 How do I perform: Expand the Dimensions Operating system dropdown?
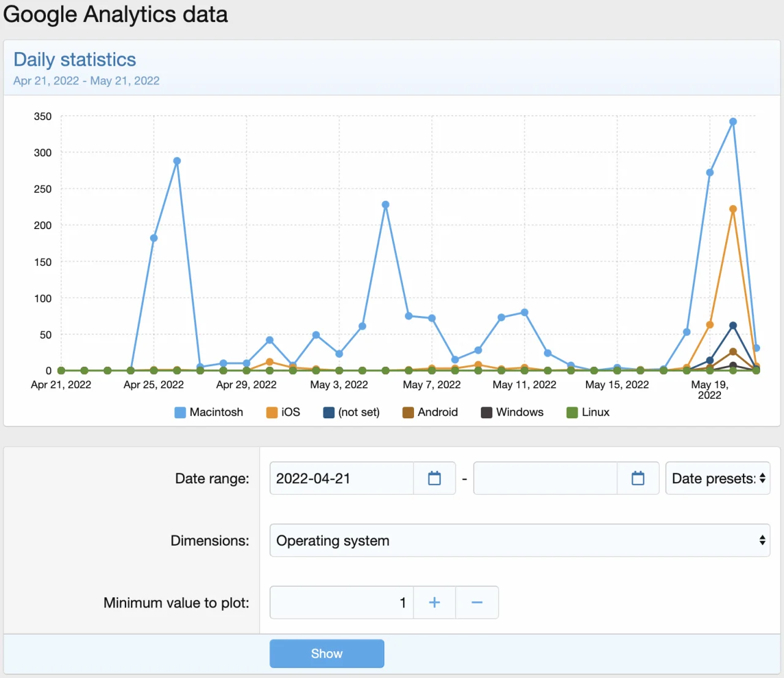[519, 541]
